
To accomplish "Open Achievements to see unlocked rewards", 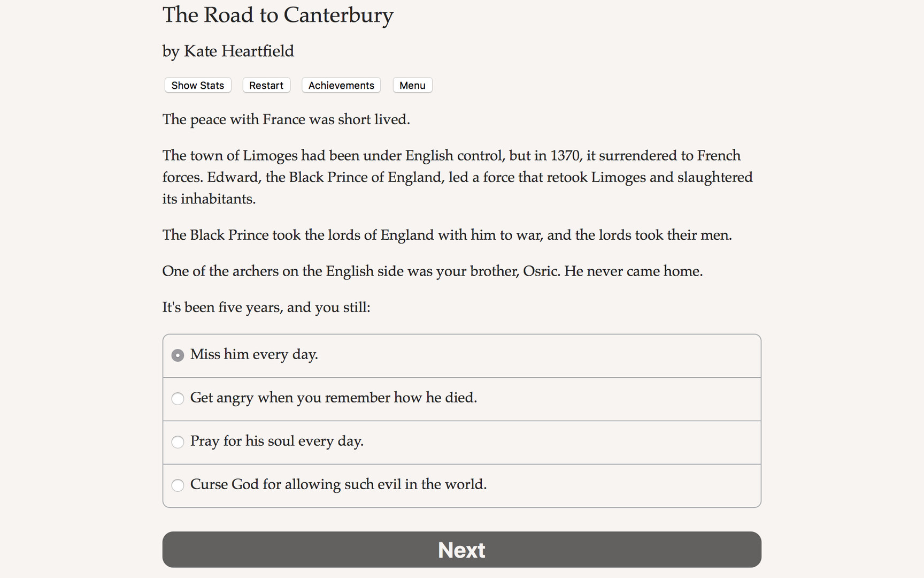I will (x=341, y=85).
